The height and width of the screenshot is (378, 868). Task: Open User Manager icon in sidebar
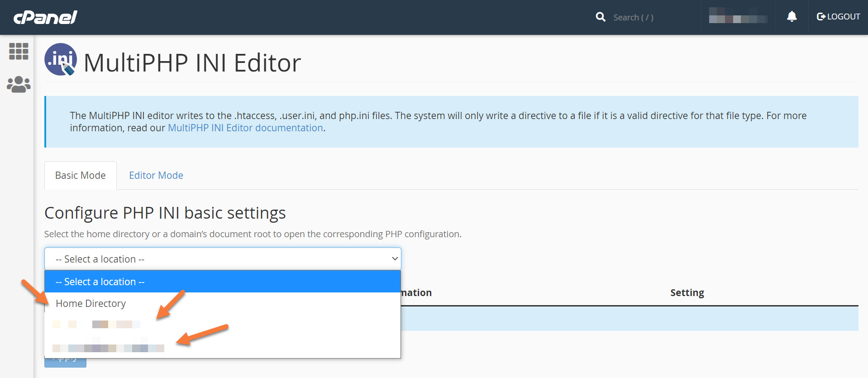pyautogui.click(x=19, y=84)
